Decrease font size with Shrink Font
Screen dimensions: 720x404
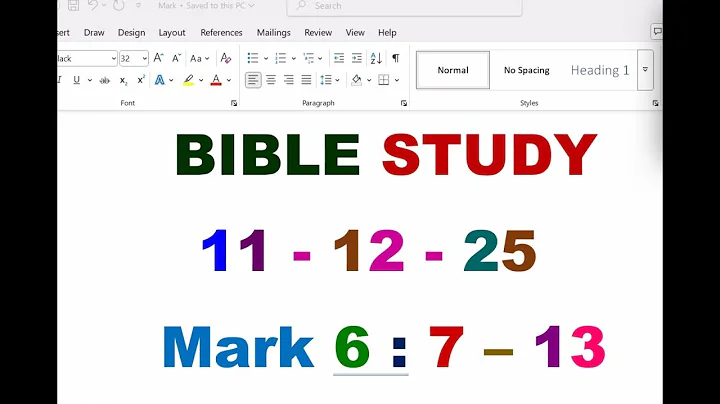[176, 58]
